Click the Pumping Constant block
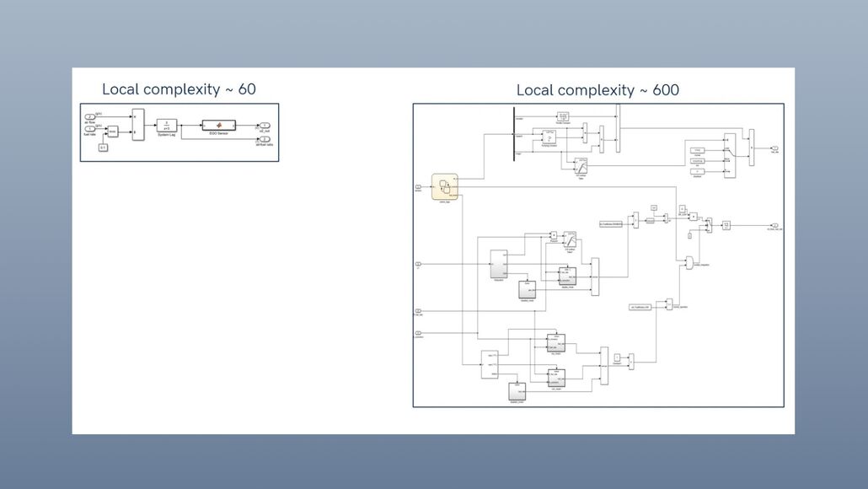The image size is (868, 489). click(548, 137)
